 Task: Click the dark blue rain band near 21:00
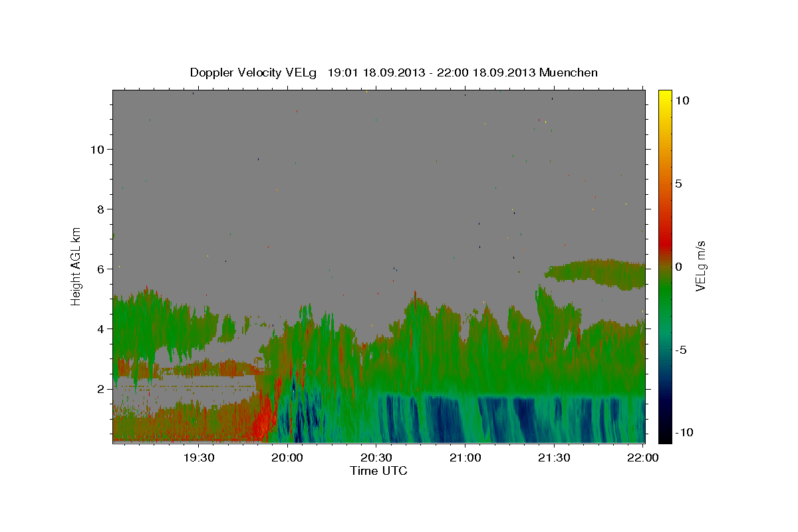[x=446, y=419]
